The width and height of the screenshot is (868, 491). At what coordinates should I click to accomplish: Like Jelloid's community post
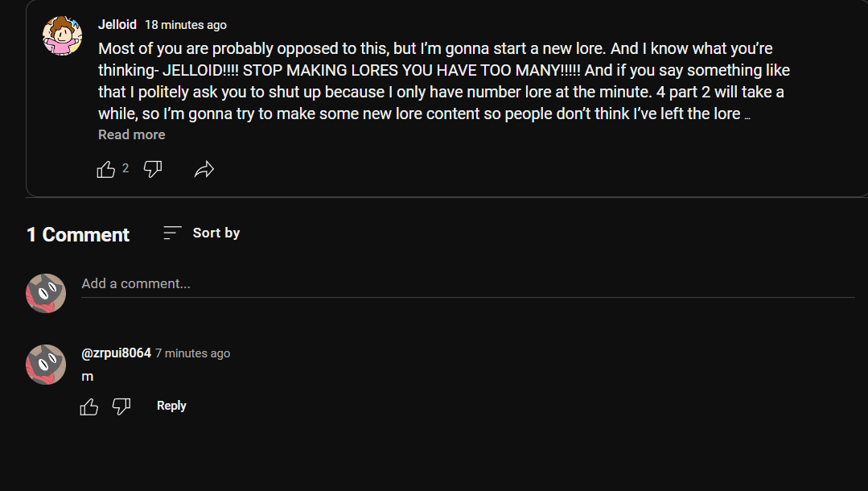pyautogui.click(x=106, y=169)
